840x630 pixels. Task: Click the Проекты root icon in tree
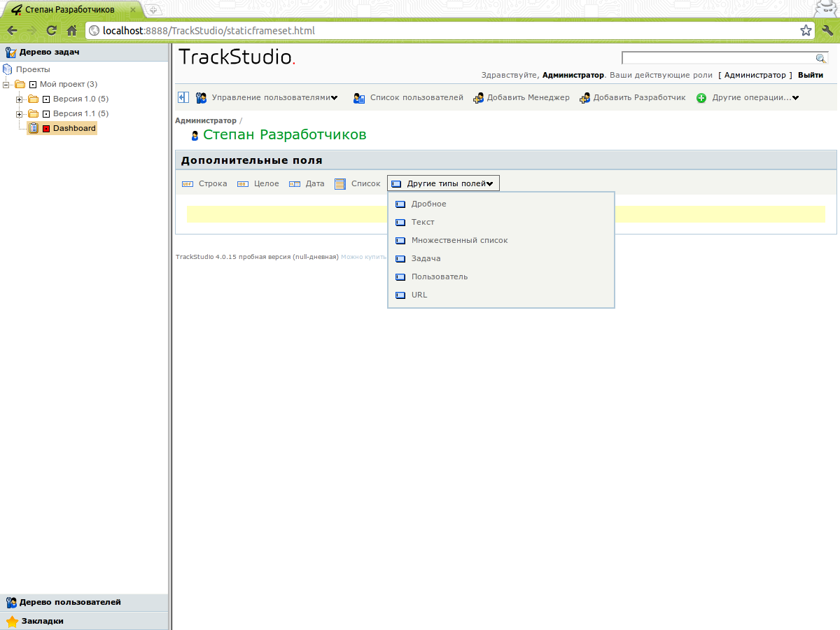pos(8,69)
